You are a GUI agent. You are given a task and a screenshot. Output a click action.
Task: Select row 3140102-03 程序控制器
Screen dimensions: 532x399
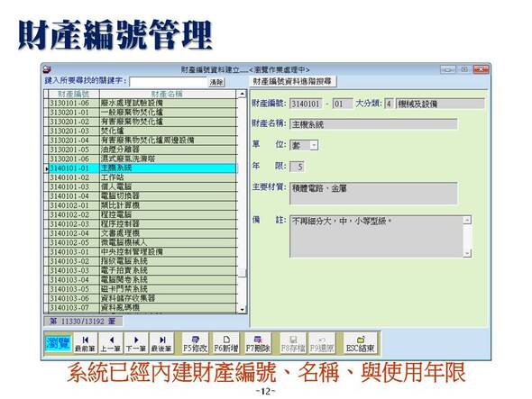coord(142,224)
